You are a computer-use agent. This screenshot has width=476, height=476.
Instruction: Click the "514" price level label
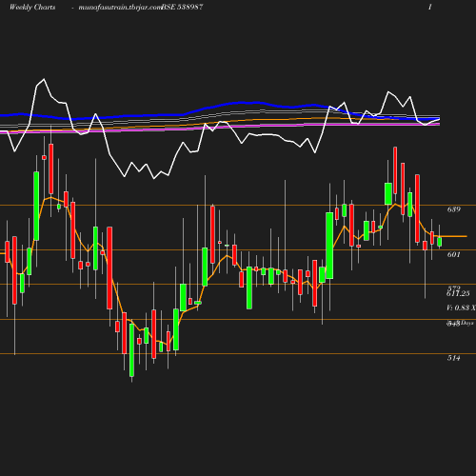(x=453, y=358)
